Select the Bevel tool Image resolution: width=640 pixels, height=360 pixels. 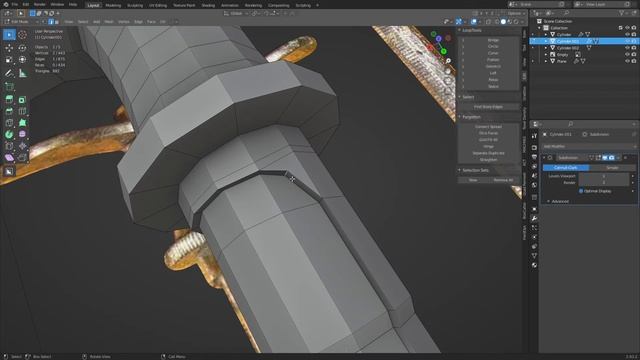(x=9, y=111)
